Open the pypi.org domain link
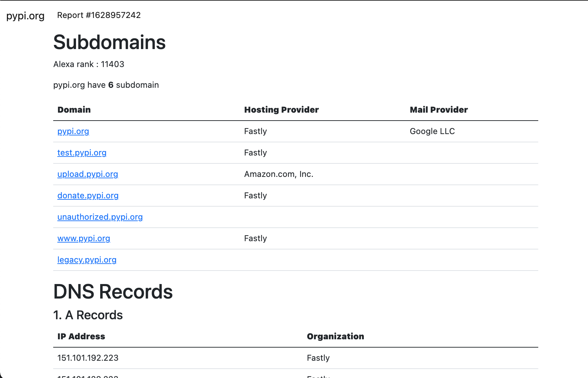Image resolution: width=588 pixels, height=378 pixels. point(73,131)
